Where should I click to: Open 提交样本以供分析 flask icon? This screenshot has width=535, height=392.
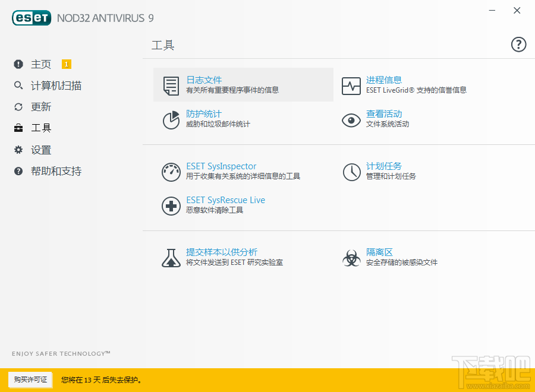171,257
